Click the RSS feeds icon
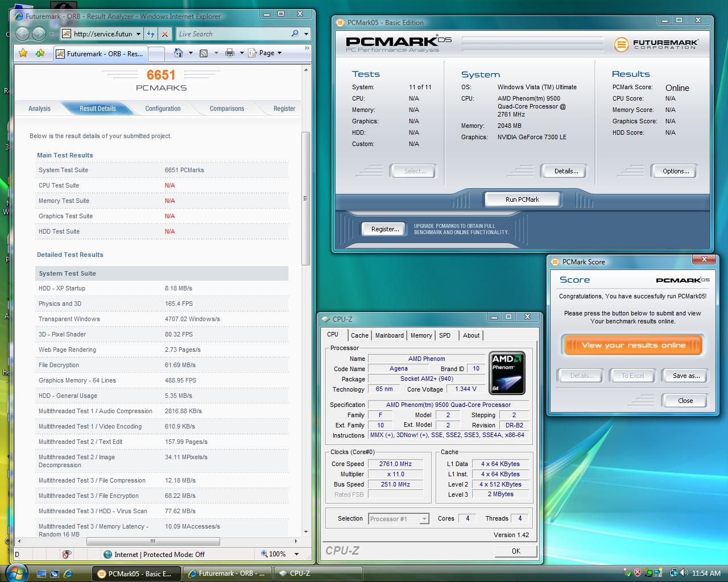Image resolution: width=728 pixels, height=582 pixels. [204, 53]
